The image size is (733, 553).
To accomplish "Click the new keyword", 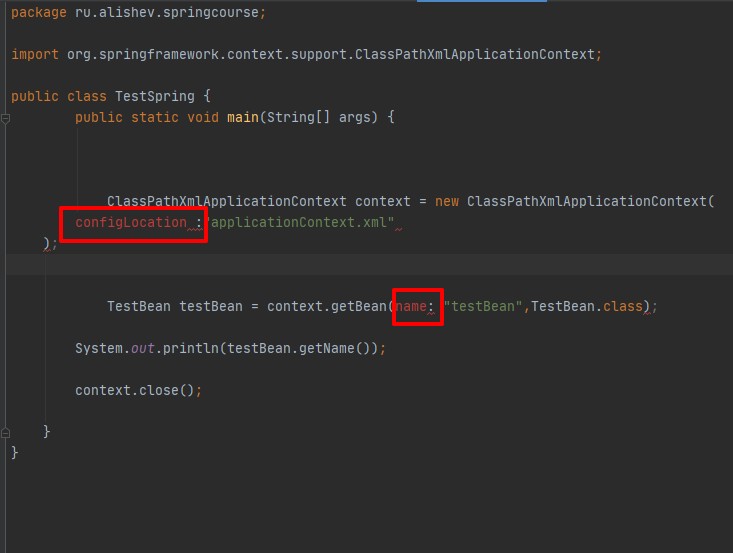I will tap(447, 201).
